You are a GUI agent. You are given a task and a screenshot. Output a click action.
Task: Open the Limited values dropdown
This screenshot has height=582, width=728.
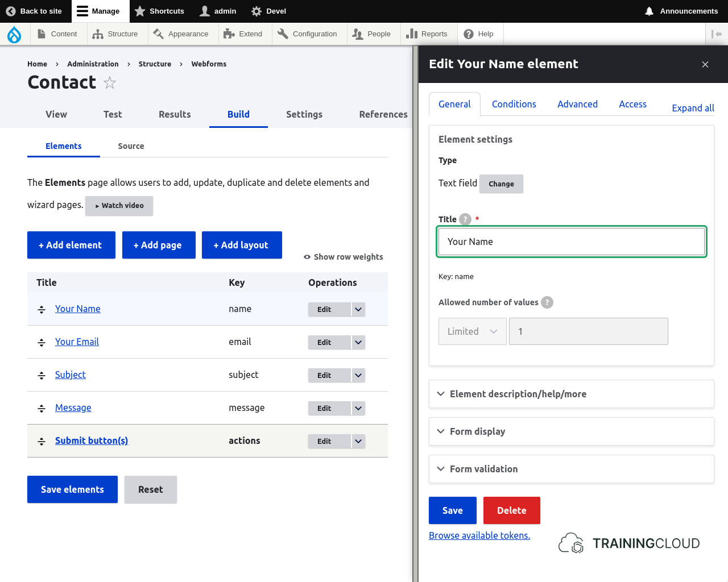coord(472,331)
